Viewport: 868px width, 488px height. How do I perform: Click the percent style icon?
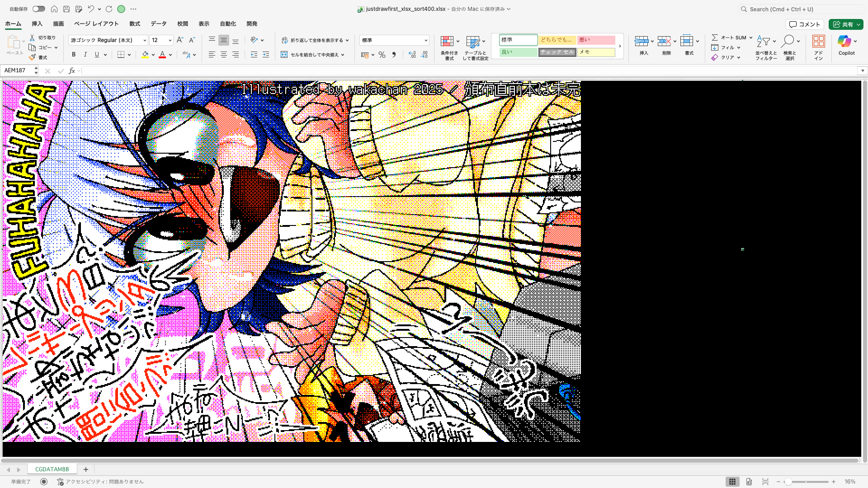pyautogui.click(x=382, y=55)
